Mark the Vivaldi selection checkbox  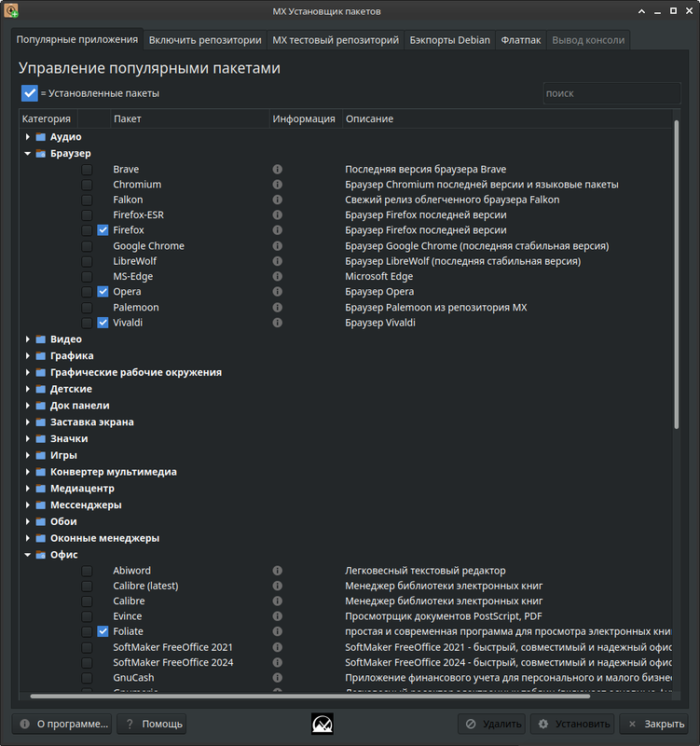87,323
